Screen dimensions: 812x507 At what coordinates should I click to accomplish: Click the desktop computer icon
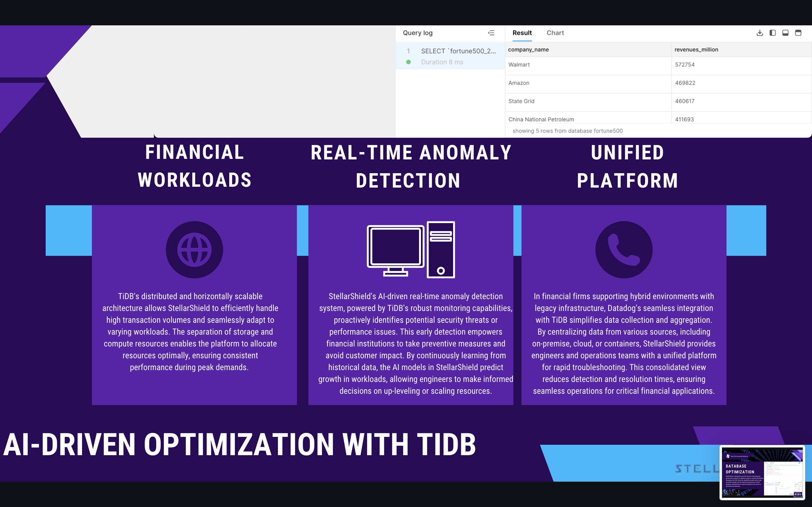pos(411,250)
